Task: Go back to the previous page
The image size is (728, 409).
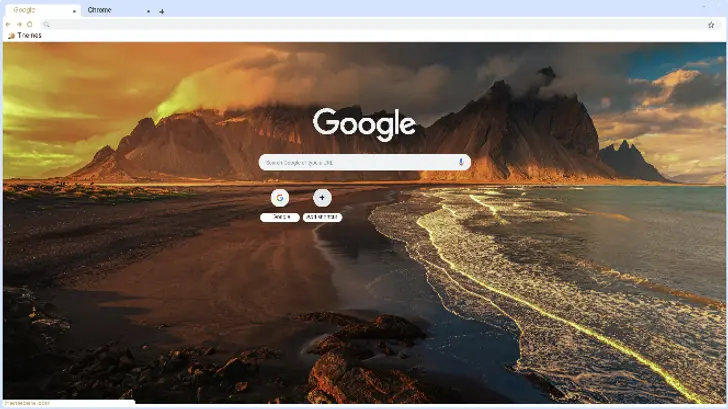Action: 9,24
